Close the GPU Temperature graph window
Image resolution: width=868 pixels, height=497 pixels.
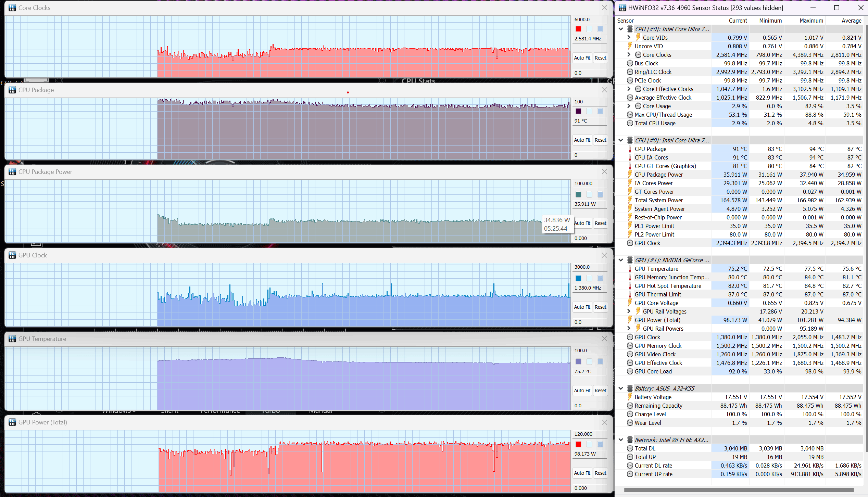tap(604, 339)
